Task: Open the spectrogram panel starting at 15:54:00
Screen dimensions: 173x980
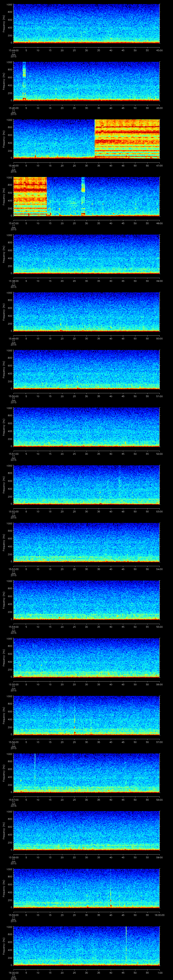Action: (x=86, y=600)
